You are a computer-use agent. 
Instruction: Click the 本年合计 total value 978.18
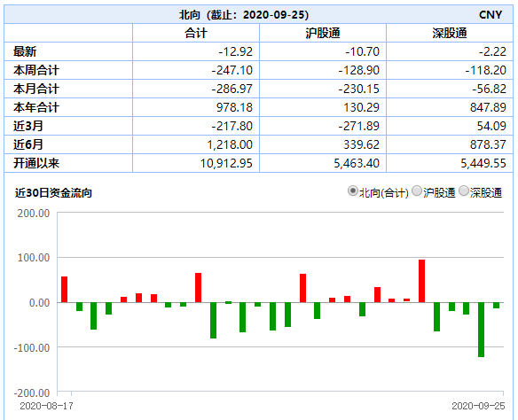tap(234, 107)
